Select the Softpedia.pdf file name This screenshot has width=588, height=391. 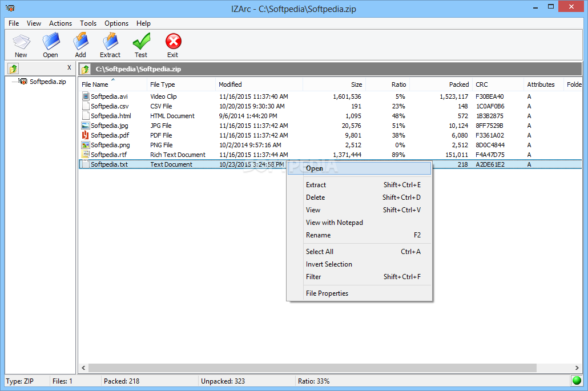110,135
